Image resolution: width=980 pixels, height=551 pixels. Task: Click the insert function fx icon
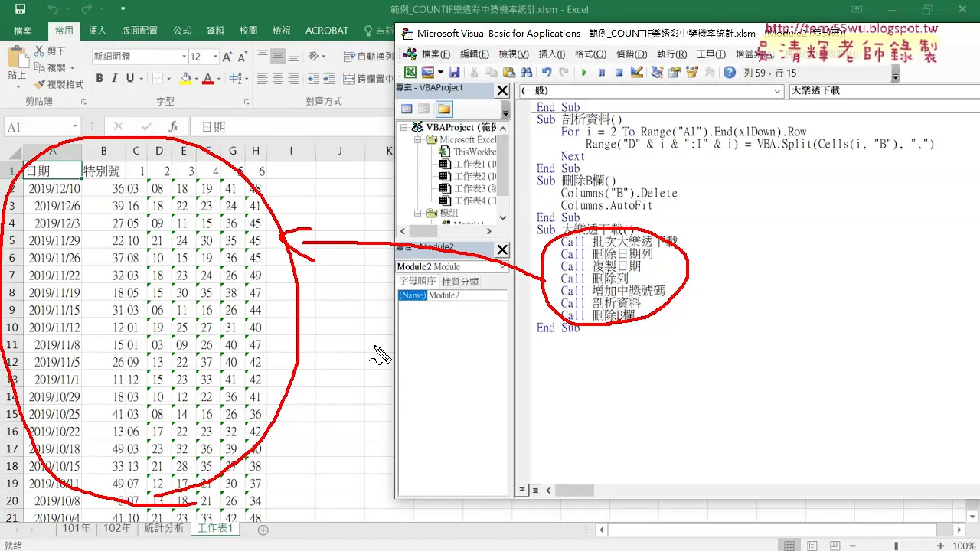click(174, 127)
